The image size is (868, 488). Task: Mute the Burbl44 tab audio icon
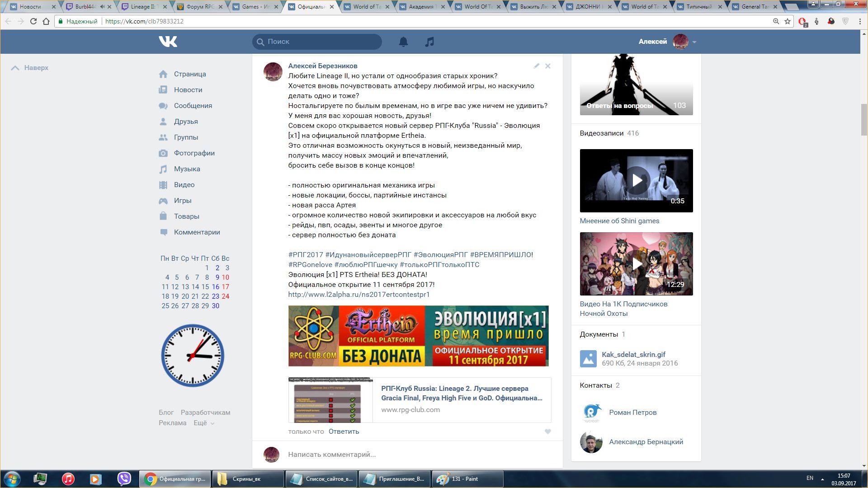click(x=102, y=7)
